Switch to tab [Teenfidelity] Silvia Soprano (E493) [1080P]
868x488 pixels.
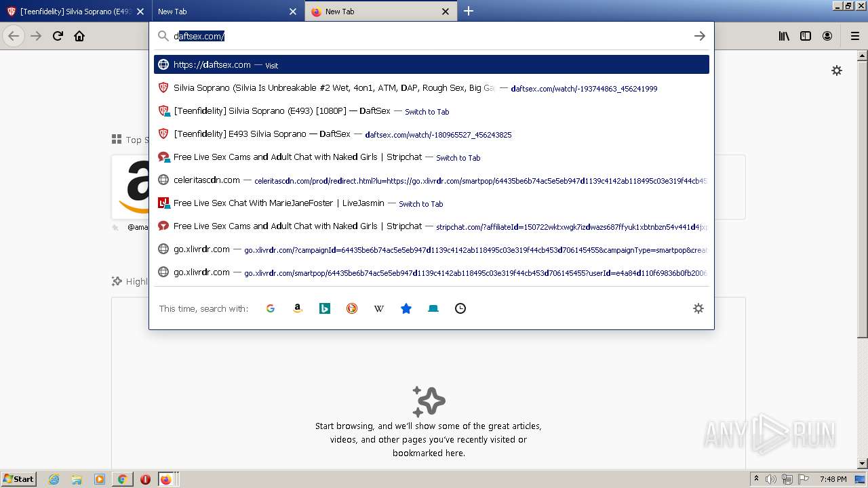point(431,111)
